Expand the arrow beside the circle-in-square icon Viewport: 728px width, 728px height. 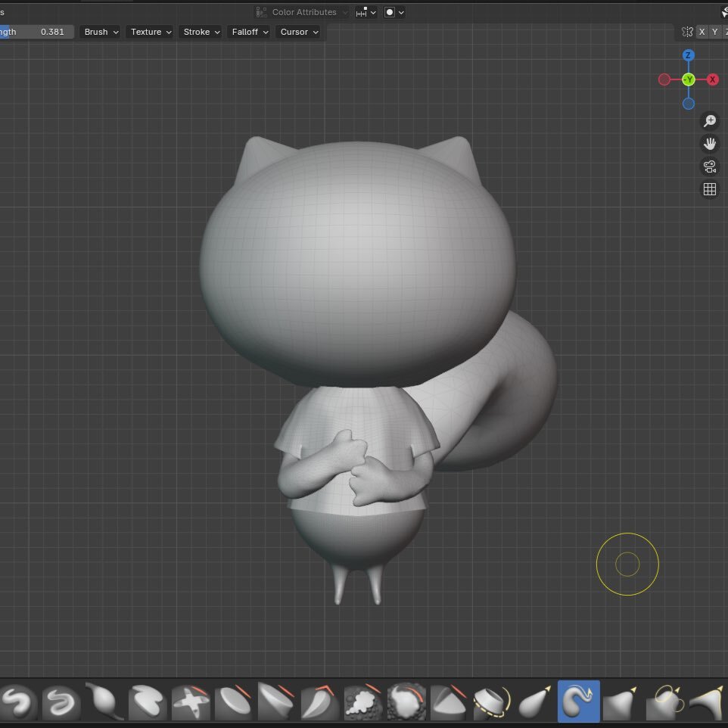pos(401,13)
